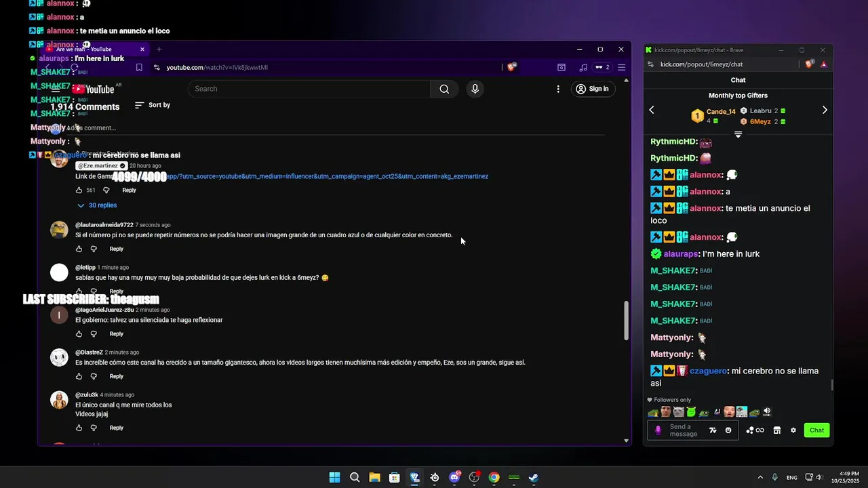Click the purple microphone icon in Kick chat
The width and height of the screenshot is (868, 488).
coord(658,430)
